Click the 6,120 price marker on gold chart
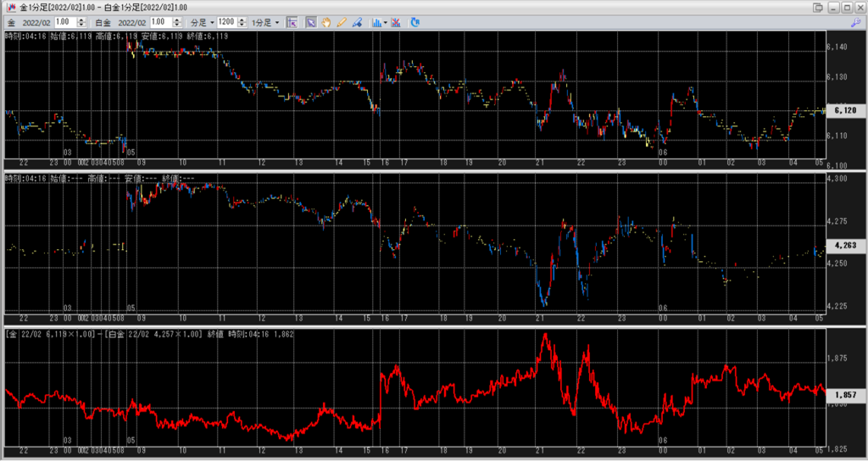Viewport: 868px width, 461px height. click(x=844, y=110)
